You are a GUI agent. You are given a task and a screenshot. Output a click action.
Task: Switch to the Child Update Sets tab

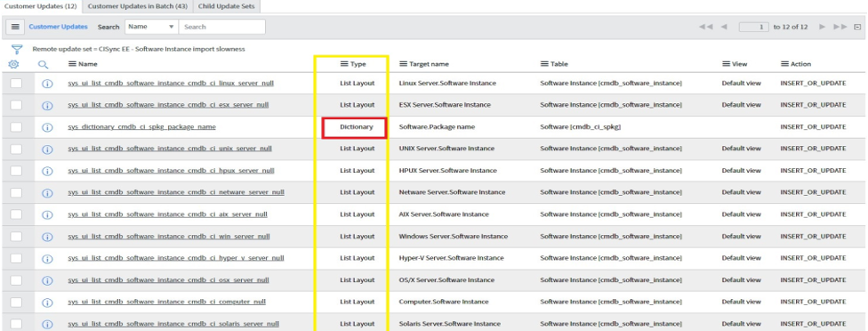pyautogui.click(x=227, y=6)
